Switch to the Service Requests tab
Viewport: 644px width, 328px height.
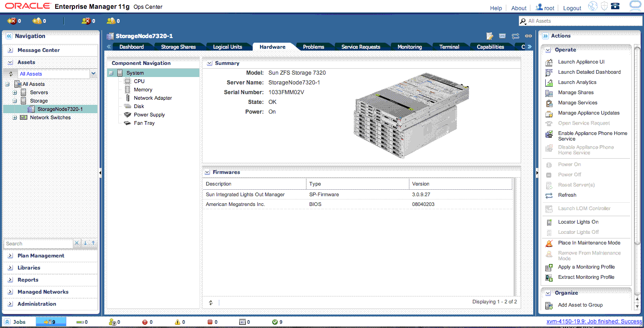tap(361, 47)
